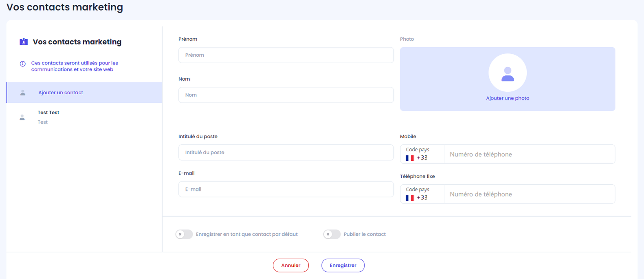Click the Mobile Numéro de téléphone field
The height and width of the screenshot is (279, 644).
pos(530,154)
